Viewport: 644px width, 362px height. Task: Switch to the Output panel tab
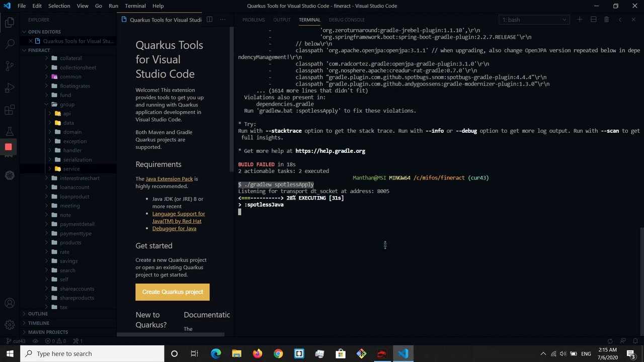click(x=282, y=20)
